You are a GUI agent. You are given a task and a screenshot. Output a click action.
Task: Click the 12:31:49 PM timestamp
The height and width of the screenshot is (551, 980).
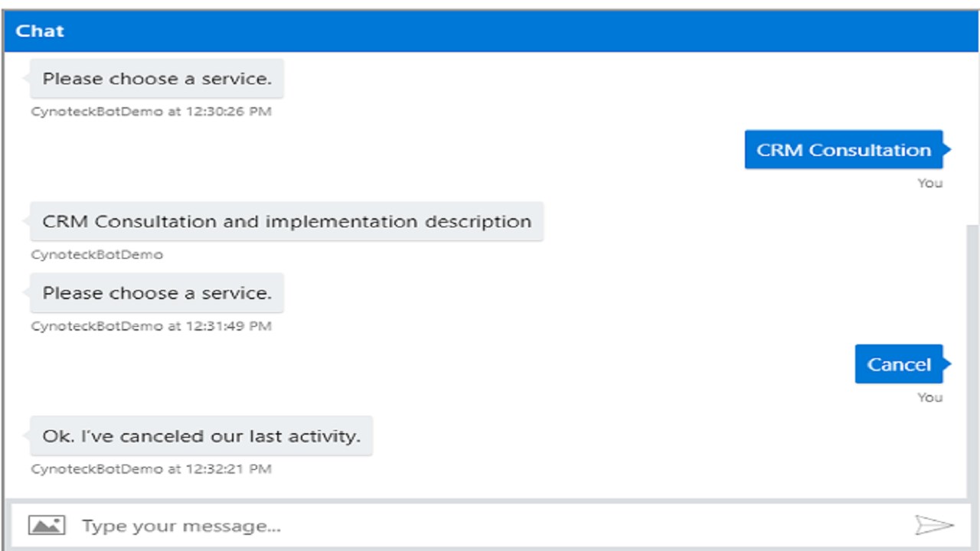point(228,327)
